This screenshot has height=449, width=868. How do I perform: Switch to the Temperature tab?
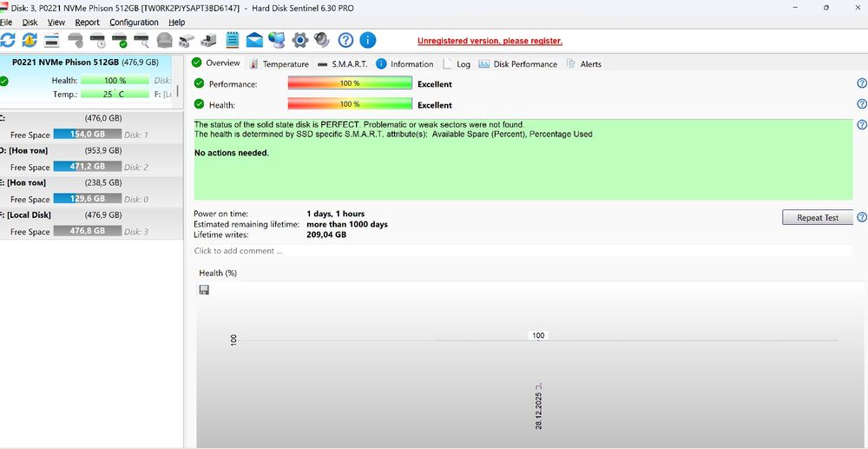[279, 63]
